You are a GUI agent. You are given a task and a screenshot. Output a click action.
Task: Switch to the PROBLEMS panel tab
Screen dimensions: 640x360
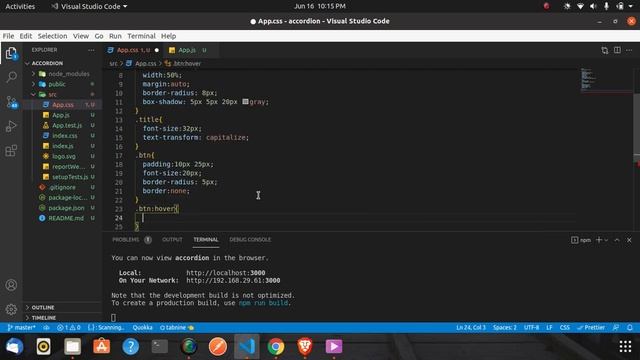tap(126, 240)
